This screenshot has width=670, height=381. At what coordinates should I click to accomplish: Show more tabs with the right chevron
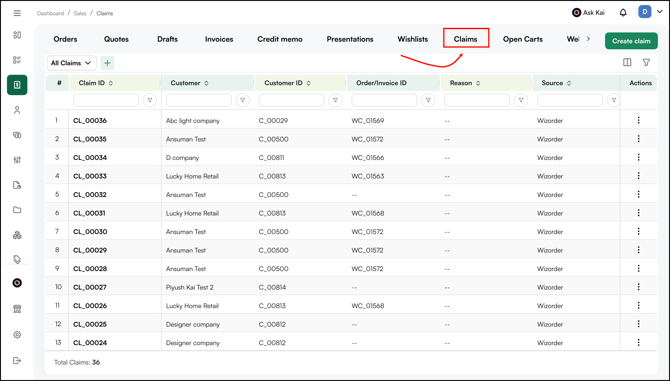588,39
